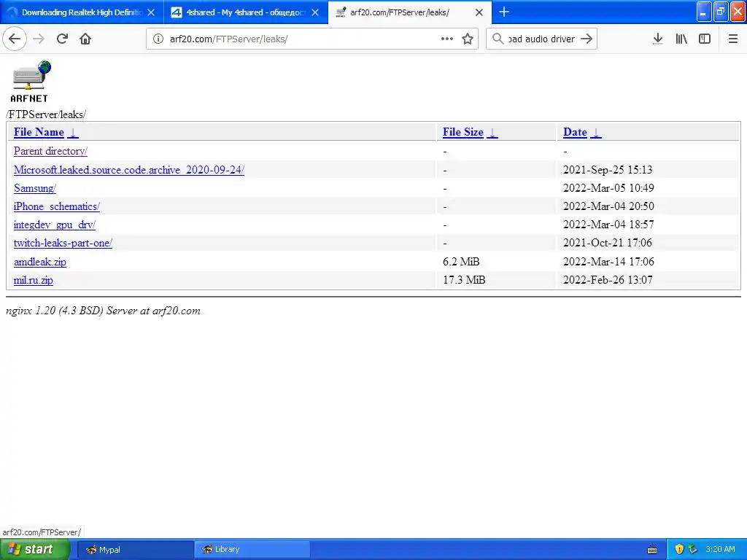Open a new browser tab
This screenshot has height=560, width=747.
504,12
